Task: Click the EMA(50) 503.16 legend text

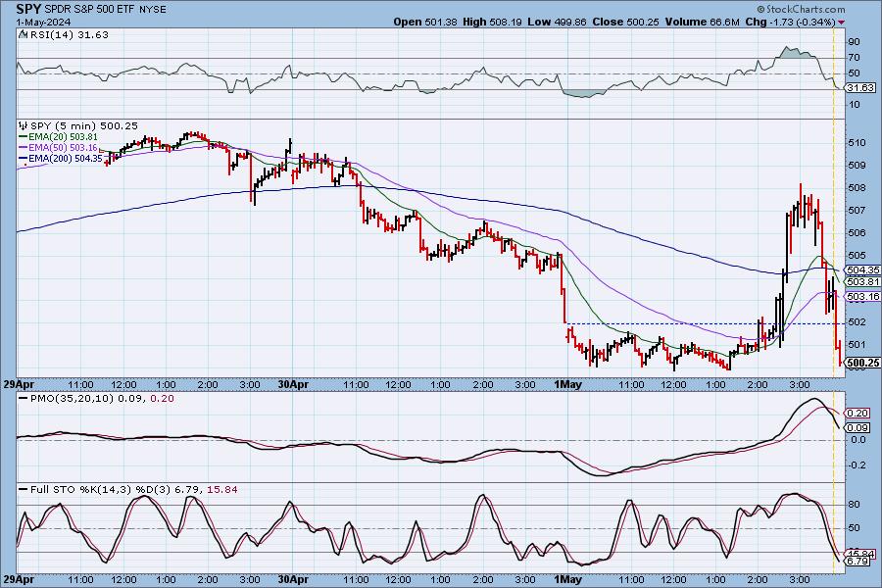Action: point(63,147)
